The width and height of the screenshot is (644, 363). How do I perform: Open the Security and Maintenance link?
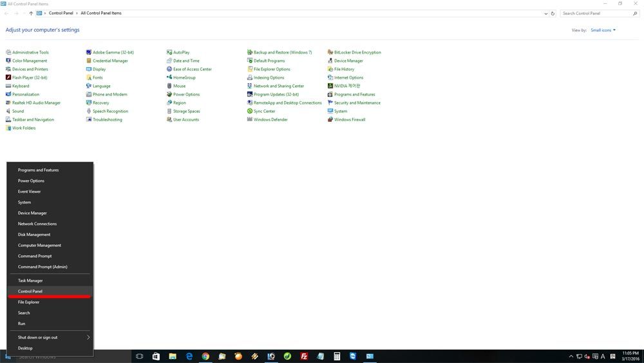(x=357, y=103)
